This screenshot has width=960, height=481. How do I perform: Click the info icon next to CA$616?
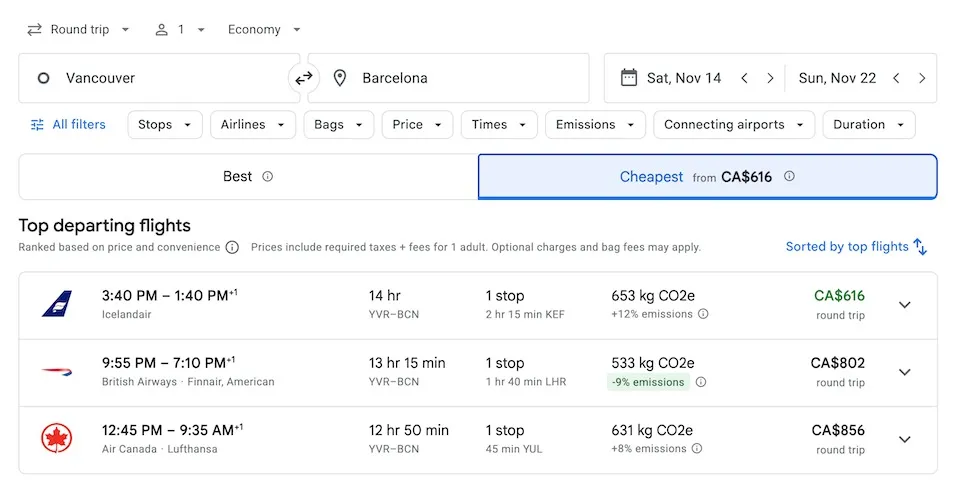pyautogui.click(x=789, y=176)
